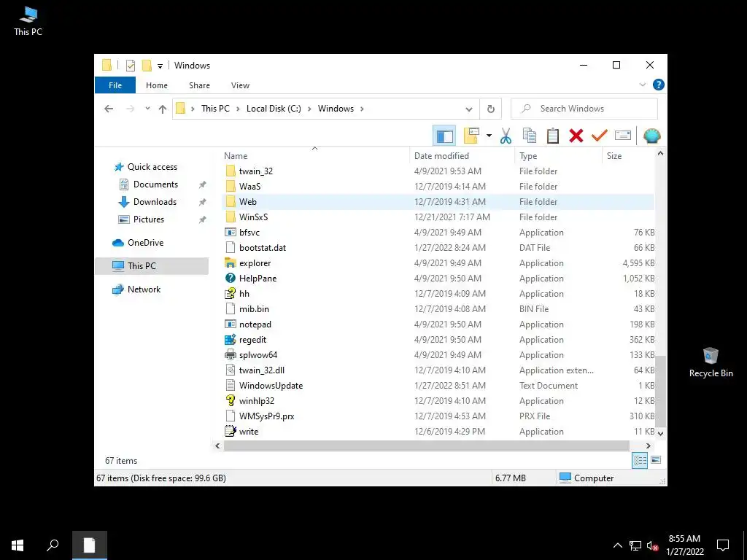Image resolution: width=747 pixels, height=560 pixels.
Task: Select Quick access in the navigation pane
Action: tap(152, 167)
